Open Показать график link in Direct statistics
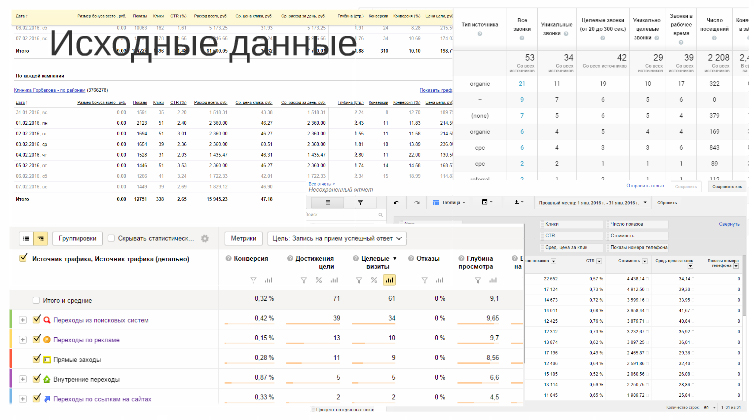This screenshot has width=754, height=420. pos(436,90)
